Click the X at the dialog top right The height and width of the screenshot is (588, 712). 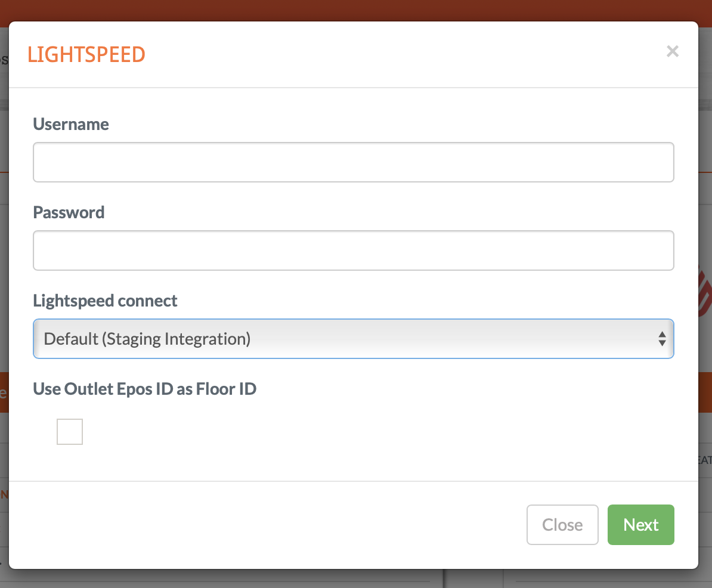(x=673, y=51)
